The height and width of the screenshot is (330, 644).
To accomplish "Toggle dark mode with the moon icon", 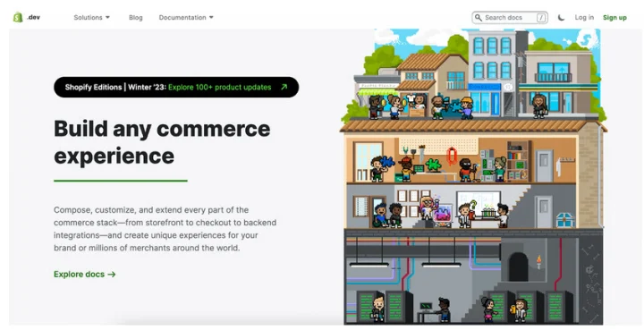I will [x=561, y=18].
